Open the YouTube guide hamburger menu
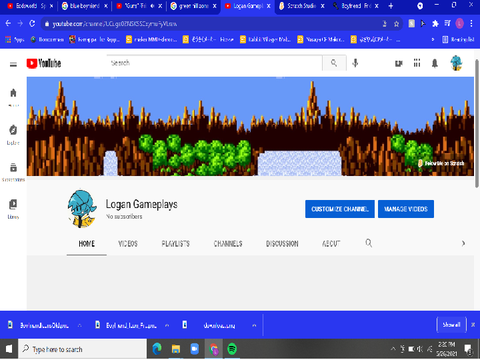480x360 pixels. [13, 64]
